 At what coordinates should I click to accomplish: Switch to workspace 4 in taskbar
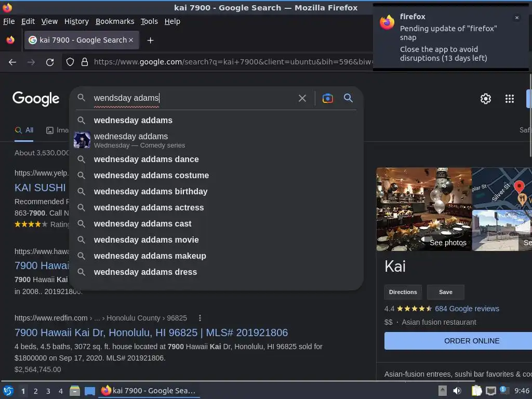tap(61, 391)
